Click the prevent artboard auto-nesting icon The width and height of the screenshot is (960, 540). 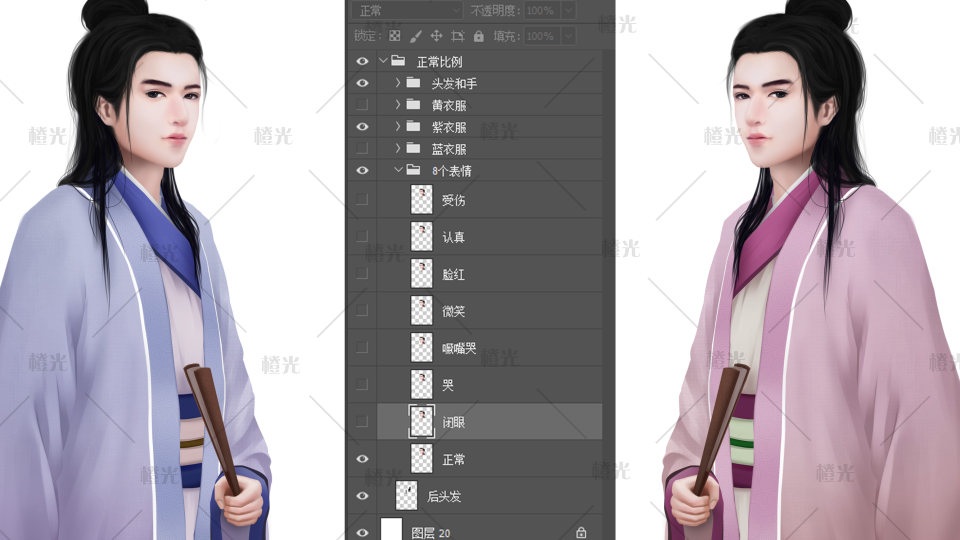click(x=457, y=36)
